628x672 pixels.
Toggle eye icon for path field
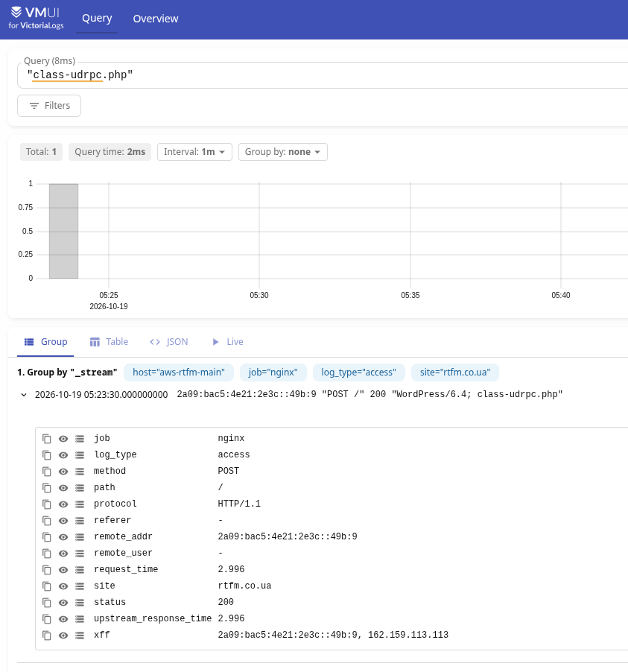[x=63, y=488]
